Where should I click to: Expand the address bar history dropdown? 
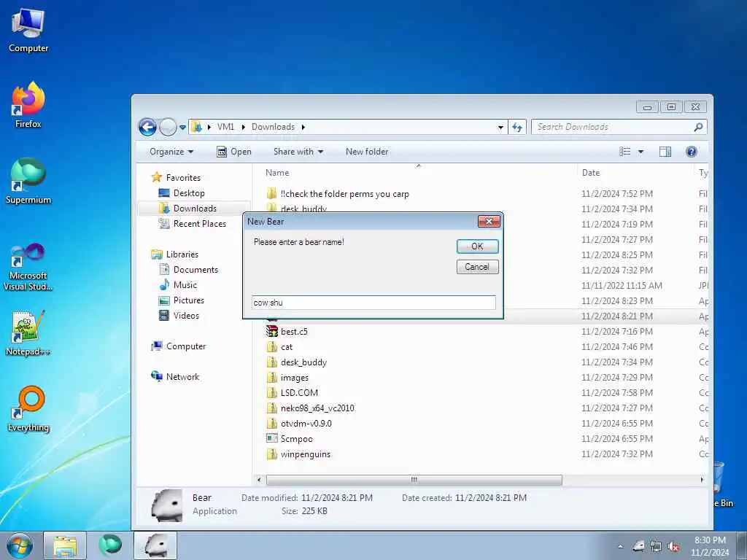pos(500,127)
